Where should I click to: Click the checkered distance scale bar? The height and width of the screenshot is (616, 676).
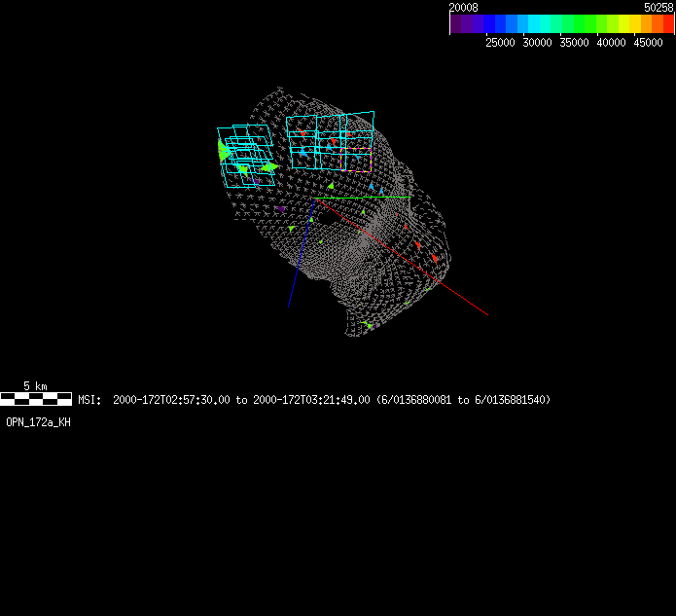click(36, 399)
